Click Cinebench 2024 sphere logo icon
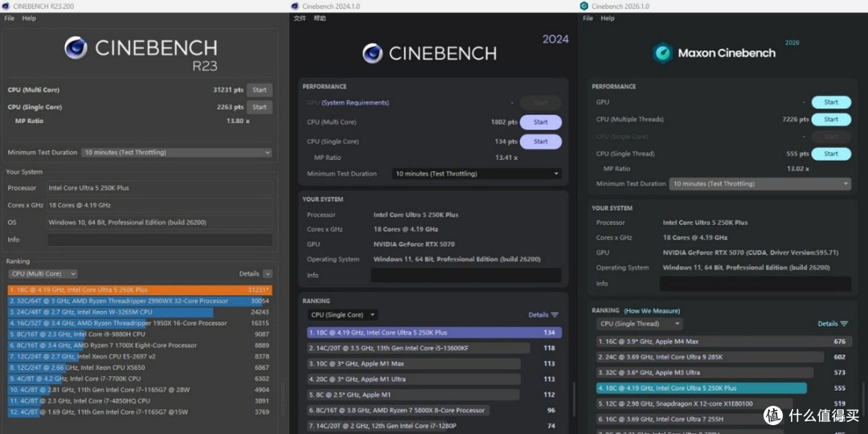Screen dimensions: 868x434 372,54
